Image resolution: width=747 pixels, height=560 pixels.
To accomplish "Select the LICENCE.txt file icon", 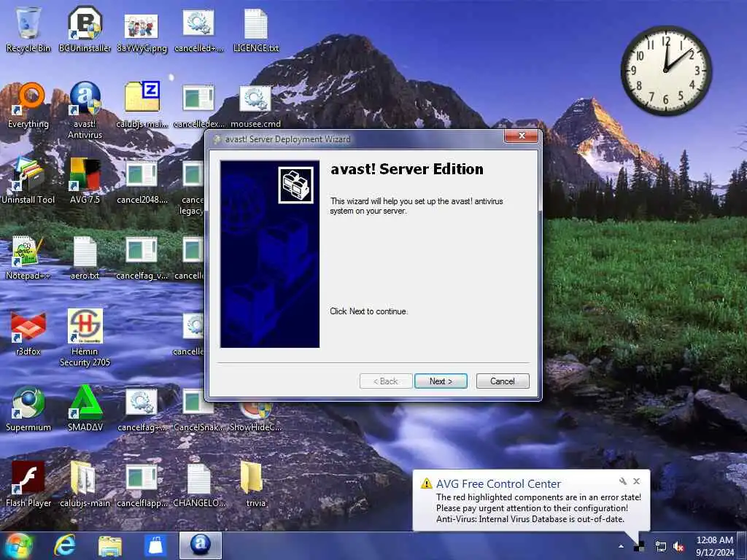I will pos(256,29).
